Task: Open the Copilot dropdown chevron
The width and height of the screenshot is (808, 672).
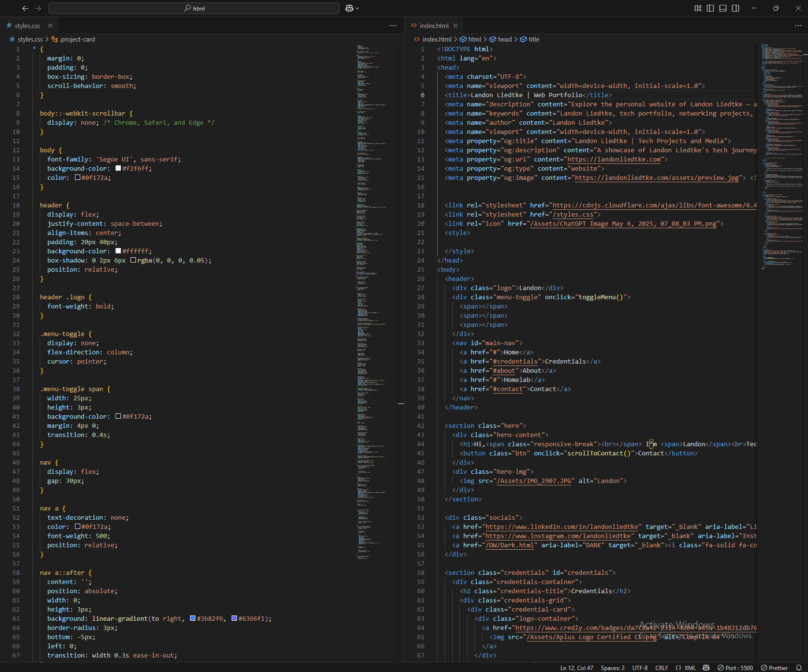Action: (x=357, y=8)
